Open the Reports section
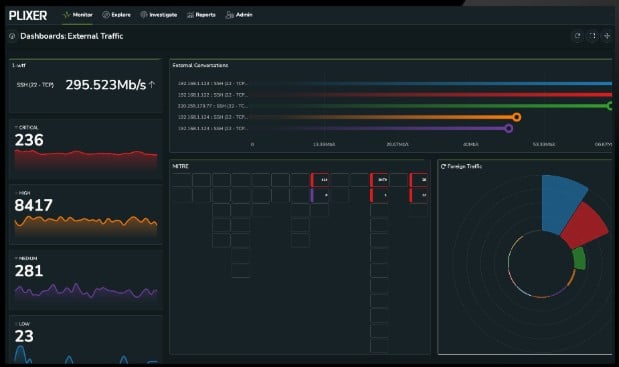Screen dimensions: 619x367 pyautogui.click(x=201, y=15)
